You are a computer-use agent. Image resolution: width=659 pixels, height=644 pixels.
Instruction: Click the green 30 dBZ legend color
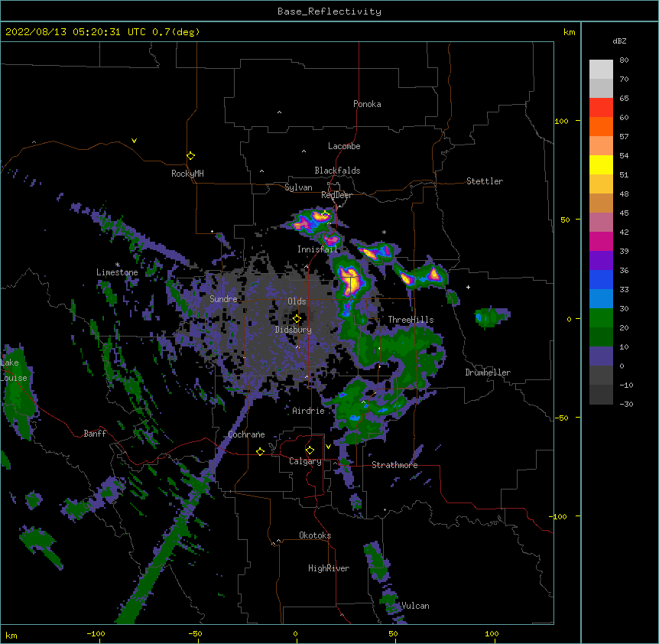click(x=601, y=318)
